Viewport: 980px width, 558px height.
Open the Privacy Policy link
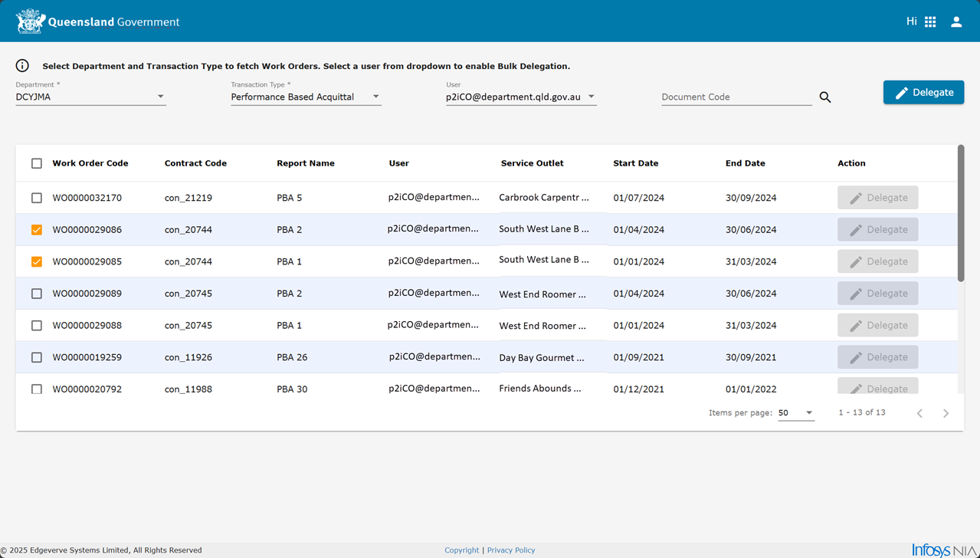click(511, 550)
